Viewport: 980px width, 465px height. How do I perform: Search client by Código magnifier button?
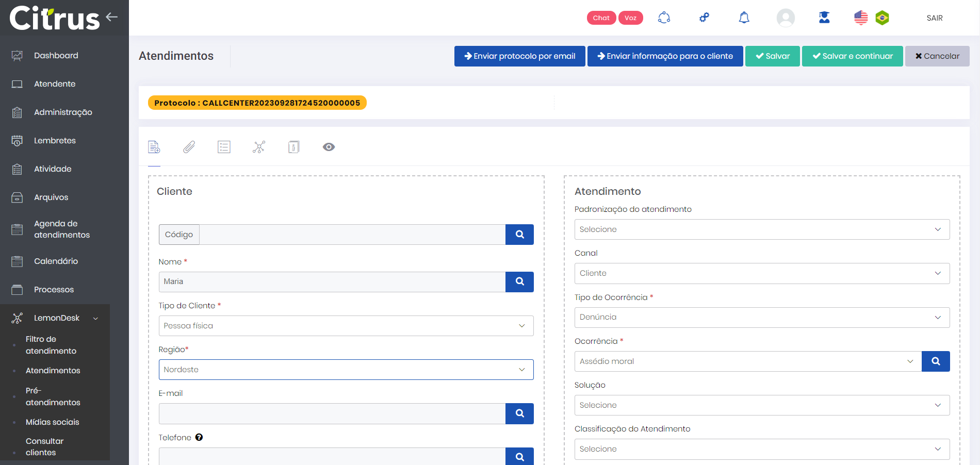519,235
